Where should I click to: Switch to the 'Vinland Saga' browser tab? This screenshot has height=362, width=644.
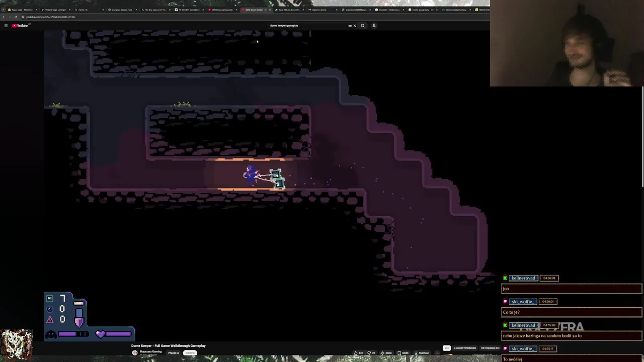click(55, 10)
